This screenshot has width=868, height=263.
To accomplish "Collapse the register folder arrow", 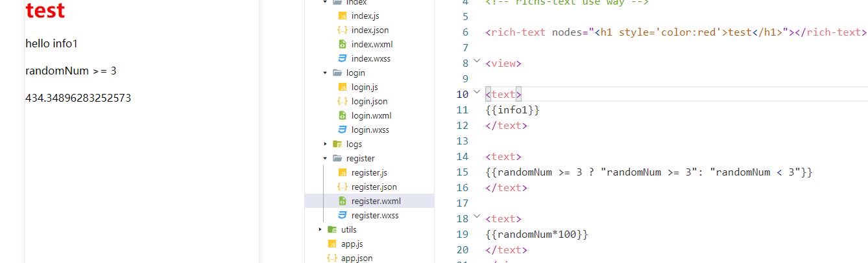I will click(325, 158).
